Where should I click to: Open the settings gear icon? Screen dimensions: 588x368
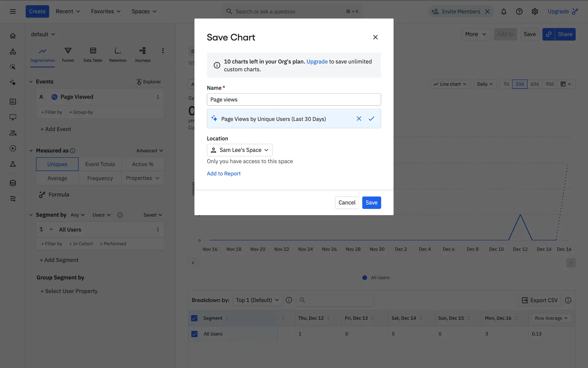[535, 12]
